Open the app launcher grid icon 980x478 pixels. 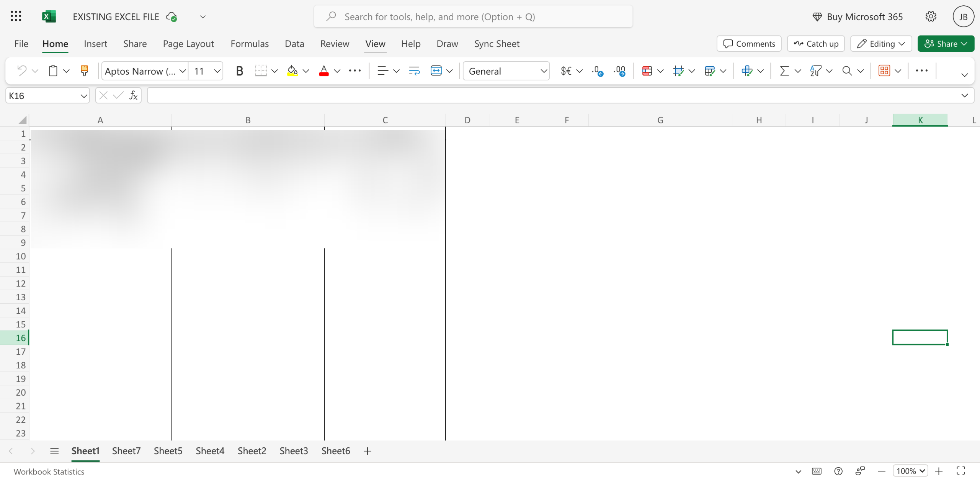(16, 16)
